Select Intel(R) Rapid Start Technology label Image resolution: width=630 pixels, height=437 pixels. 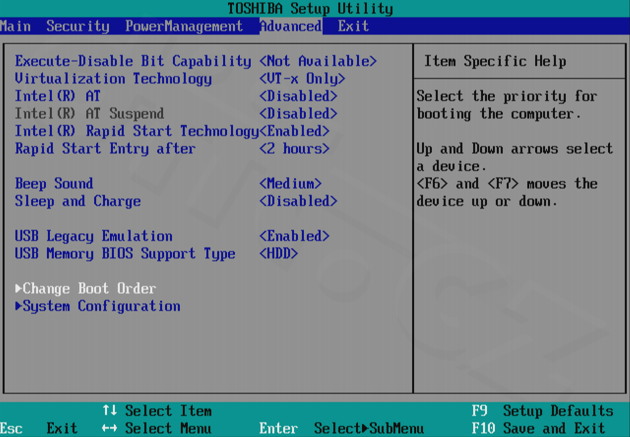pyautogui.click(x=137, y=131)
